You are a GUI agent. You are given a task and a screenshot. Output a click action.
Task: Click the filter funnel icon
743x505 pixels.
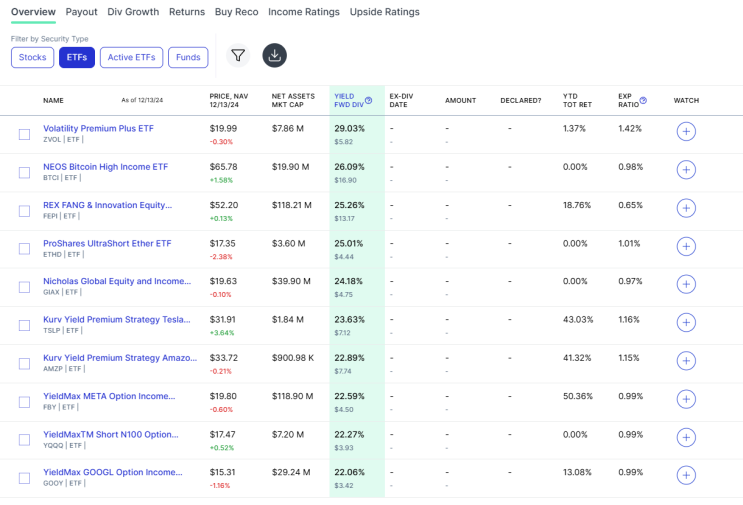coord(238,56)
